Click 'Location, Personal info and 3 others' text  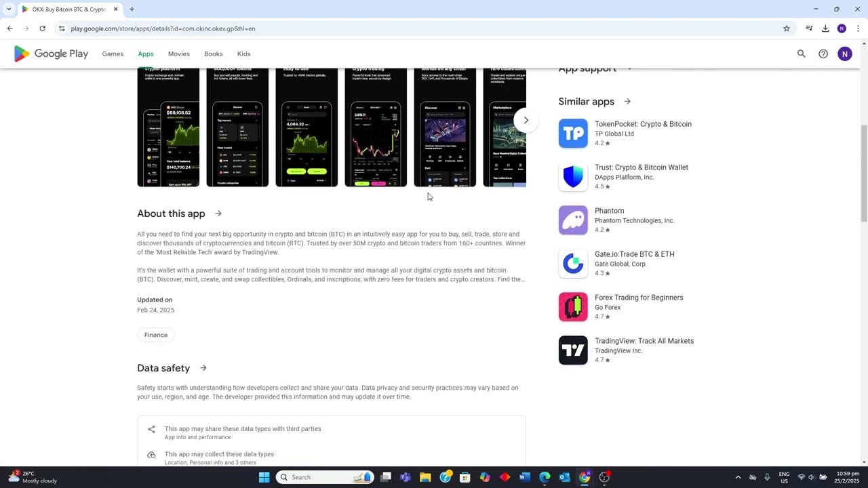pos(210,463)
